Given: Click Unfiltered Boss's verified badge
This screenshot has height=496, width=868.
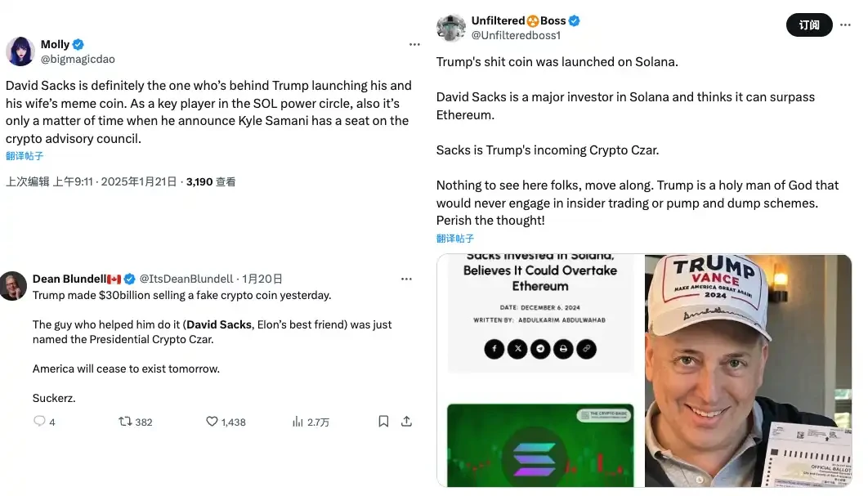Looking at the screenshot, I should [574, 20].
